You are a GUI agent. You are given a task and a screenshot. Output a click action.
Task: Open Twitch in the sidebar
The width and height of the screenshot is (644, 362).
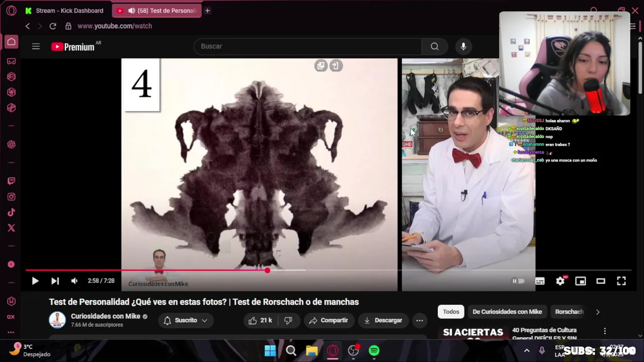pos(11,181)
